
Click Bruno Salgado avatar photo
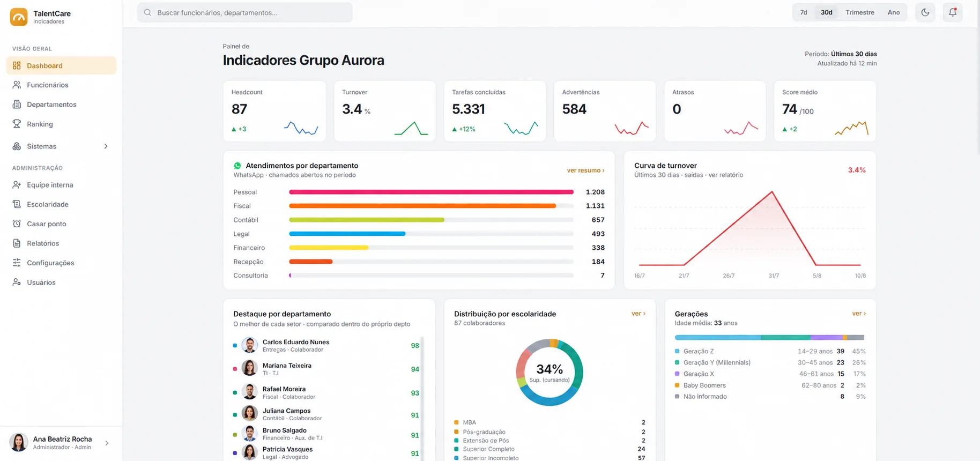pos(249,433)
